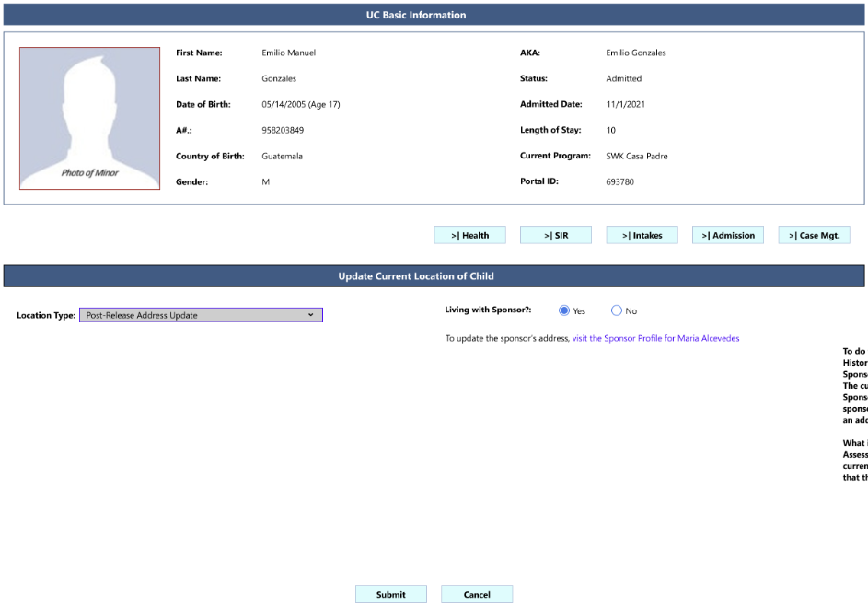Click the Update Current Location of Child header
The width and height of the screenshot is (868, 608).
[434, 276]
